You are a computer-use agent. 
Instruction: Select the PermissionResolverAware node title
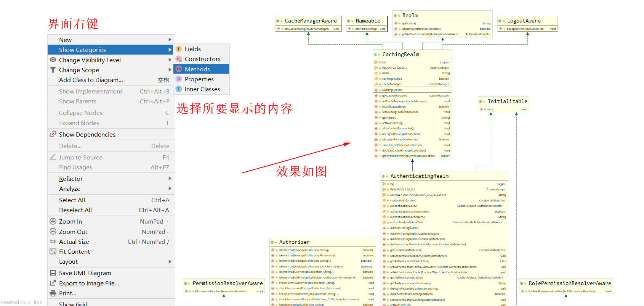228,283
